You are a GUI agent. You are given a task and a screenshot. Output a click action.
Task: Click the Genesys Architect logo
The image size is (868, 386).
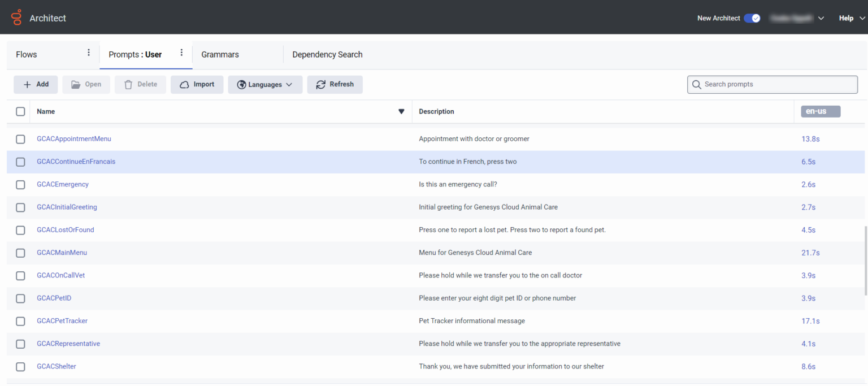(x=16, y=17)
